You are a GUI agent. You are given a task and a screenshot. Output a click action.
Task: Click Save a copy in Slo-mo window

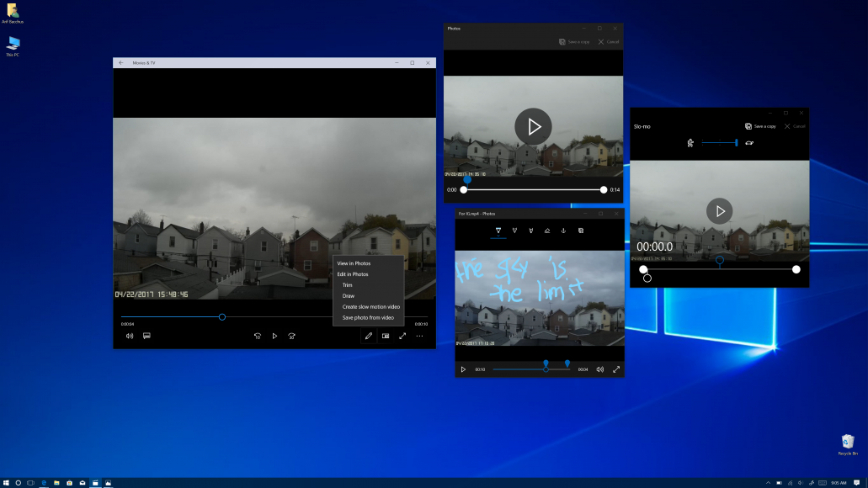[760, 127]
